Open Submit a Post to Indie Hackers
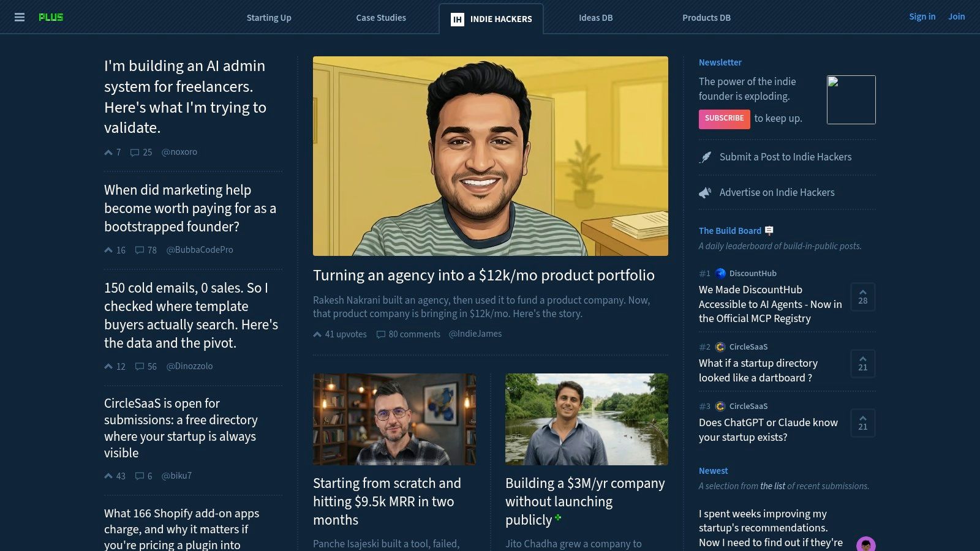Screen dimensions: 980x551 (x=785, y=157)
